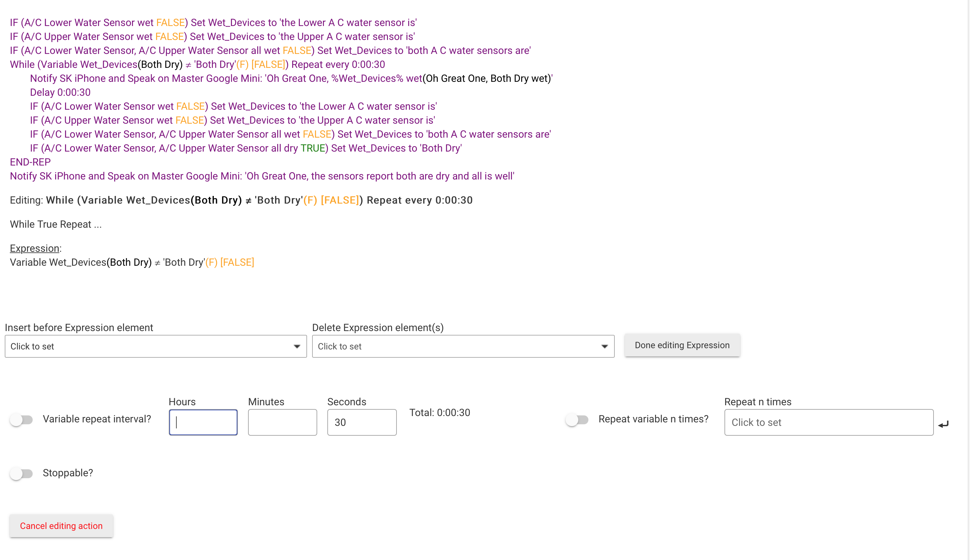Click the Delay 0:00:30 action line
The height and width of the screenshot is (560, 970).
[x=60, y=92]
